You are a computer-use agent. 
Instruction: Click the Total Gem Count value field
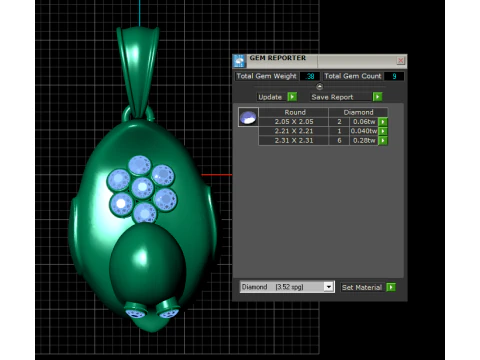(394, 76)
